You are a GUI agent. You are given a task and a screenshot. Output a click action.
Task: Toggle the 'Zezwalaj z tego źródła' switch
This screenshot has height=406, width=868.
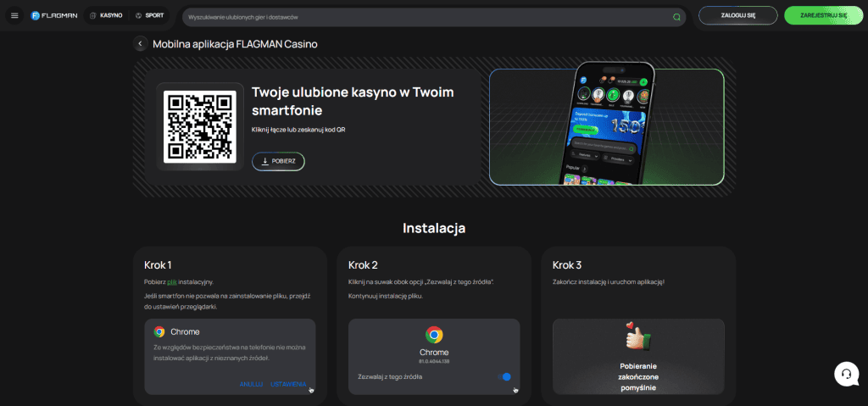504,377
